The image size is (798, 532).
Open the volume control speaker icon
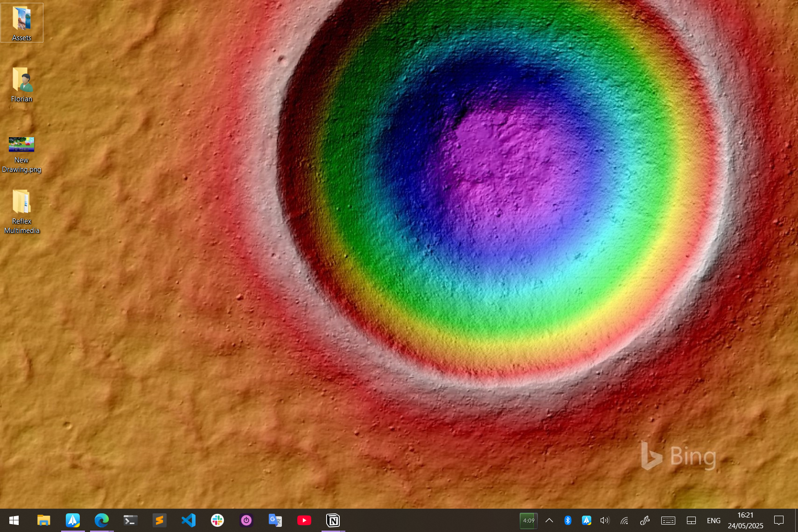tap(605, 520)
